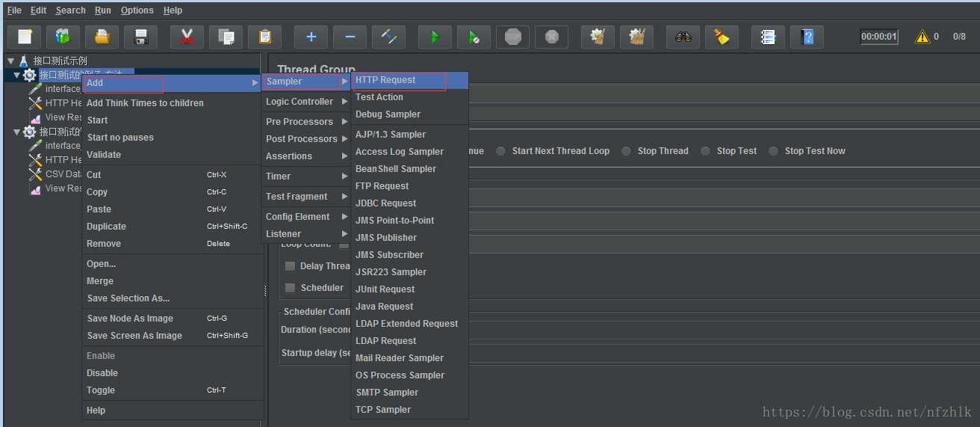The height and width of the screenshot is (427, 980).
Task: Expand the Pre Processors submenu
Action: (307, 122)
